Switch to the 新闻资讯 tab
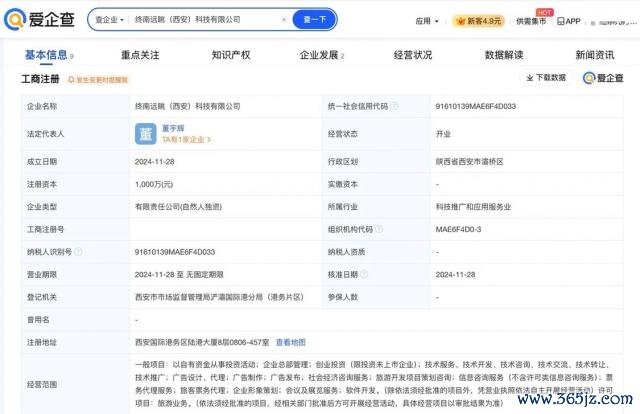 pyautogui.click(x=595, y=55)
